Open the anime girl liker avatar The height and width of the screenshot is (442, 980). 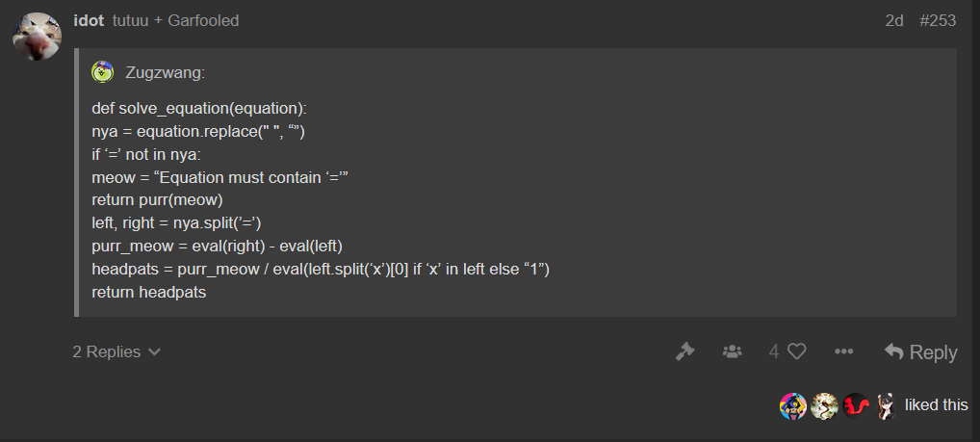[887, 405]
